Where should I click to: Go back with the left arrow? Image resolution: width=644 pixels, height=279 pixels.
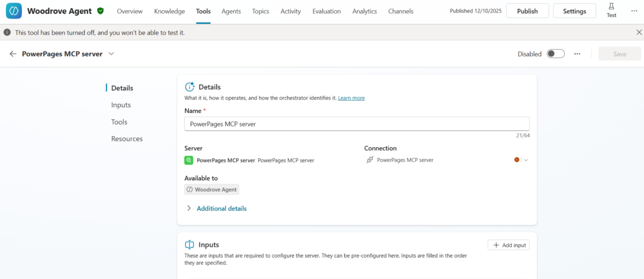[x=13, y=54]
